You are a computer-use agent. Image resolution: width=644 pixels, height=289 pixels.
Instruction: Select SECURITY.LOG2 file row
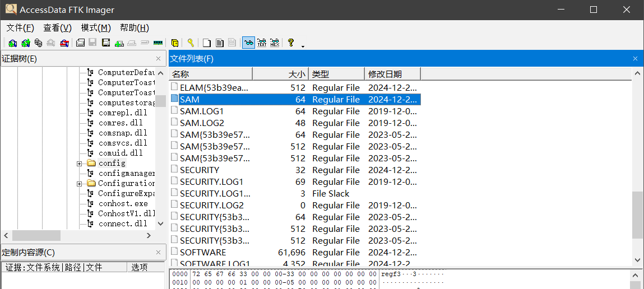point(295,205)
